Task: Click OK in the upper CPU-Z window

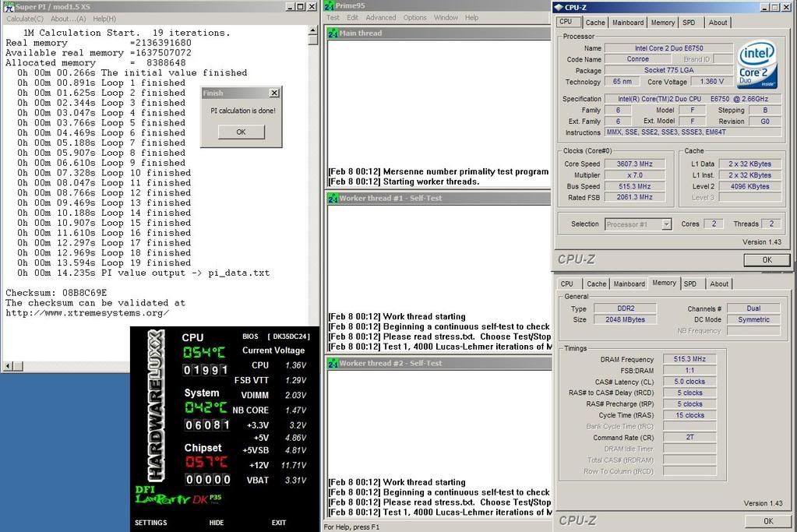Action: point(767,259)
